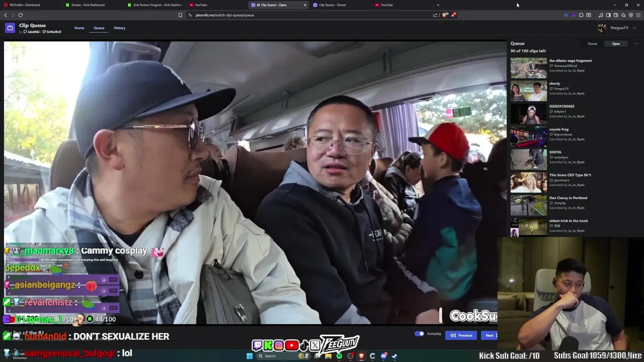Image resolution: width=644 pixels, height=362 pixels.
Task: Open the 'shorty' clip thumbnail
Action: point(529,91)
